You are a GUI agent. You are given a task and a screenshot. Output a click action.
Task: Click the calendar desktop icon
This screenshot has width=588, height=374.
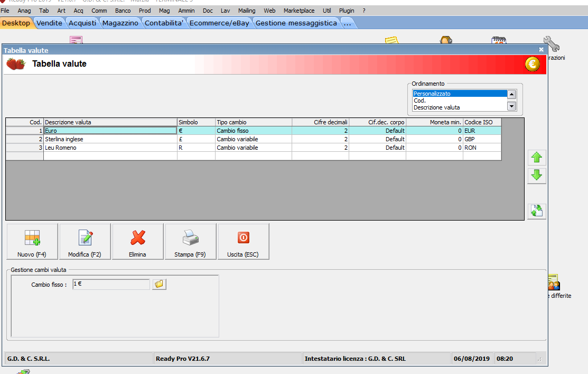[x=499, y=40]
